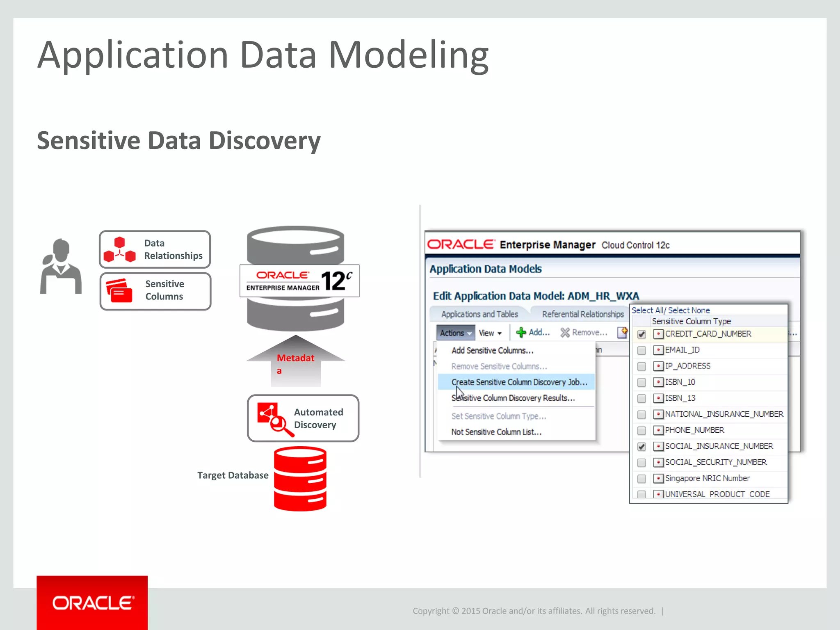This screenshot has width=840, height=630.
Task: Click the ISBN_10 type icon
Action: pos(658,382)
